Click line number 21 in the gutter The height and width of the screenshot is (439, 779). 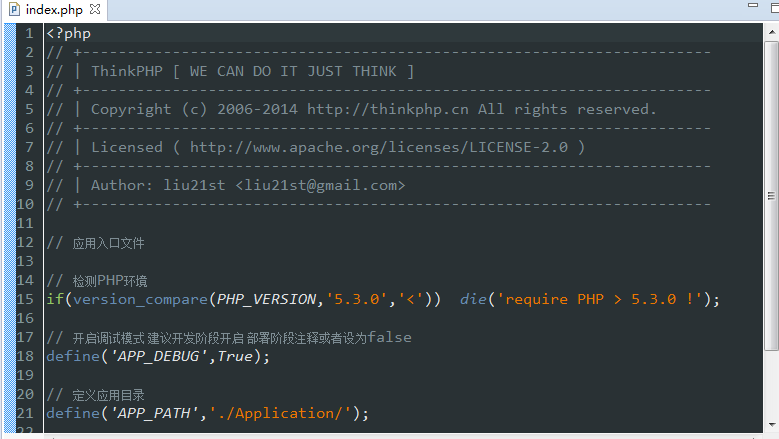pyautogui.click(x=25, y=413)
